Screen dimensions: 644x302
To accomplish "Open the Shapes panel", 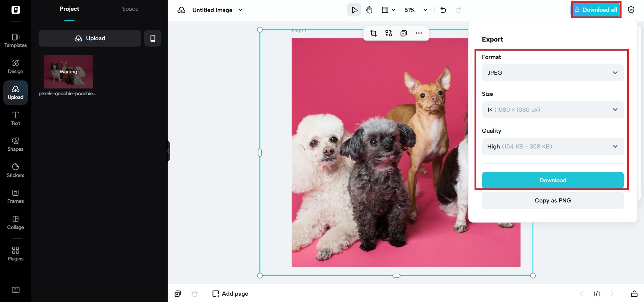I will 15,144.
